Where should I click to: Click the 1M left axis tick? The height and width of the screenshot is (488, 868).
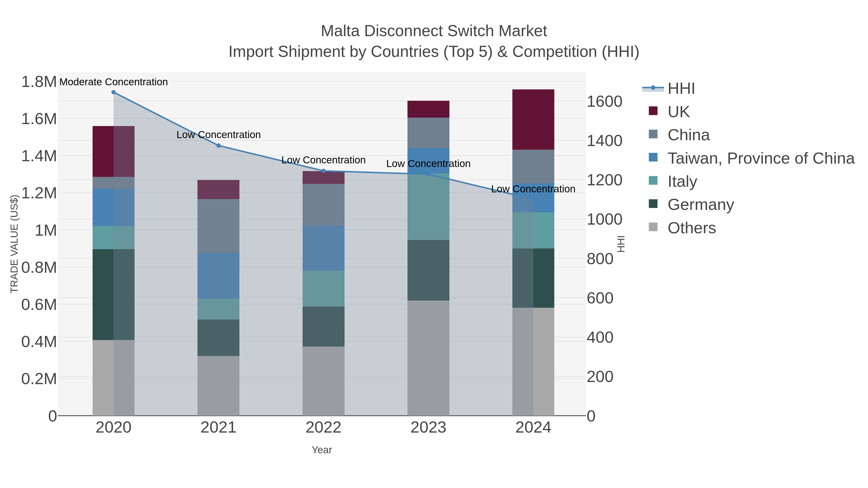click(x=46, y=231)
